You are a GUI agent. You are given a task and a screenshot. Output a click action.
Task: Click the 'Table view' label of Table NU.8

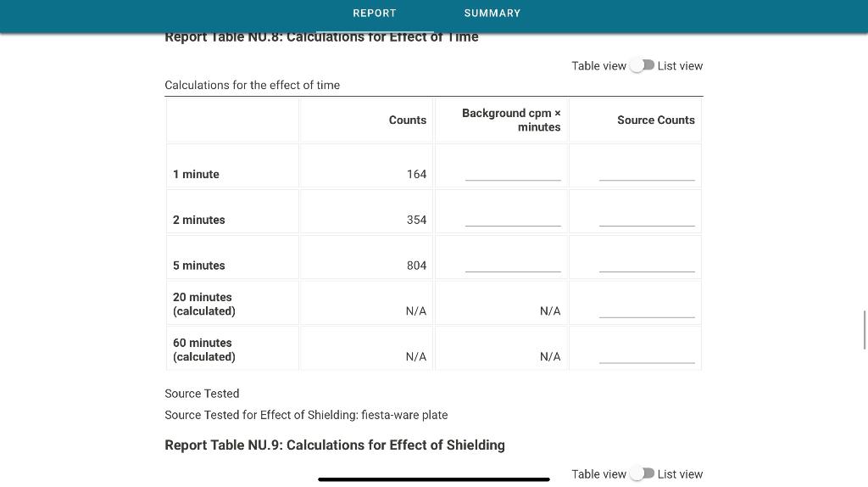tap(598, 66)
